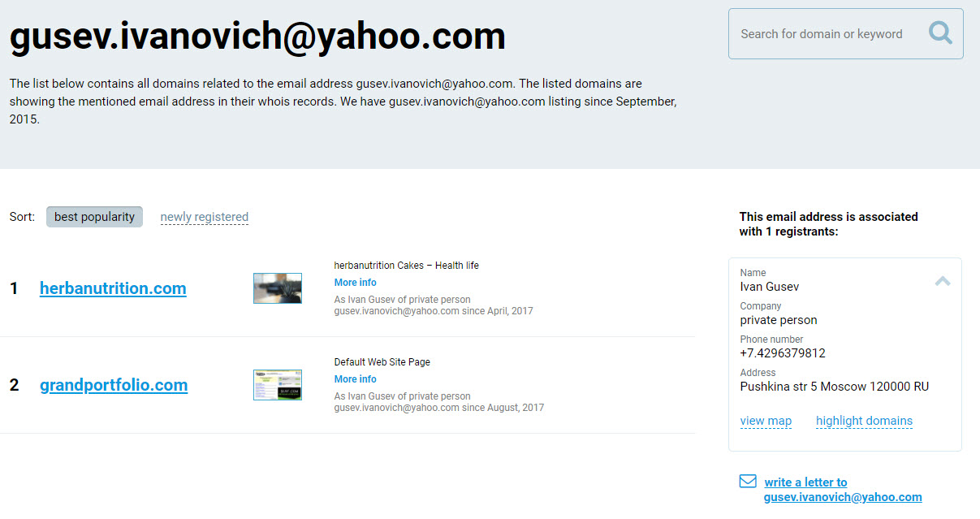Click the envelope mail icon

click(x=748, y=482)
